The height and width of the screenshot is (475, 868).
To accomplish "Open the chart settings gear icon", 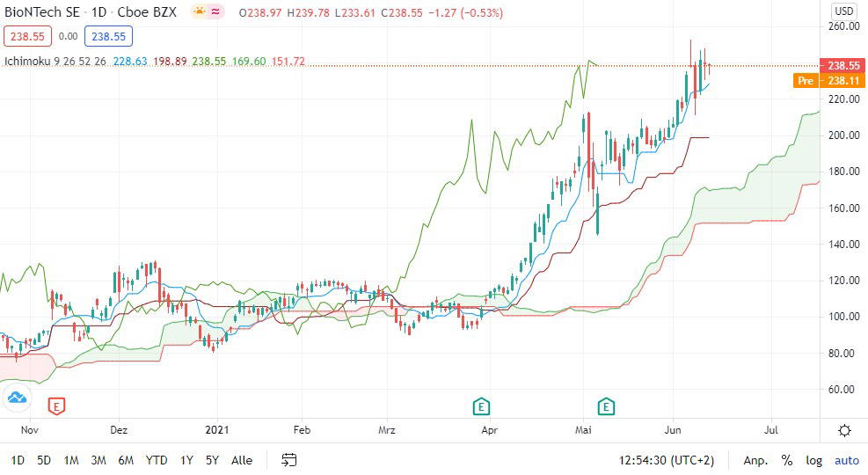I will tap(844, 430).
